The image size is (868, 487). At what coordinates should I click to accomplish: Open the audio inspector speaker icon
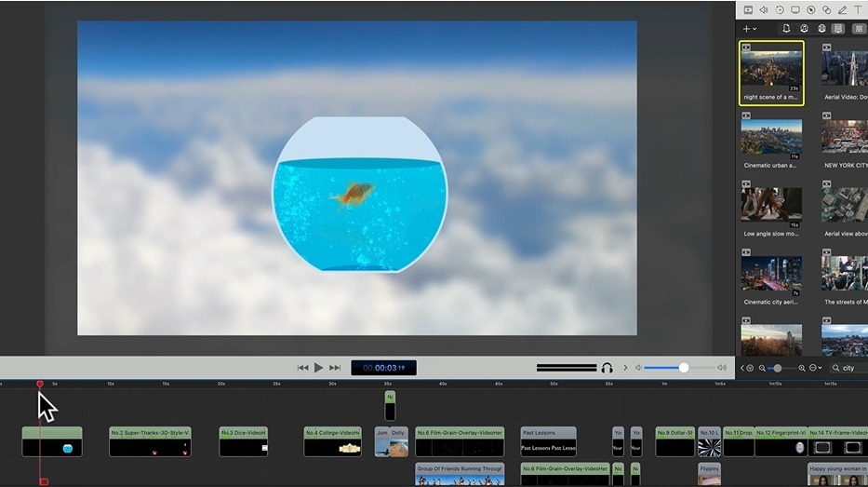[x=764, y=10]
